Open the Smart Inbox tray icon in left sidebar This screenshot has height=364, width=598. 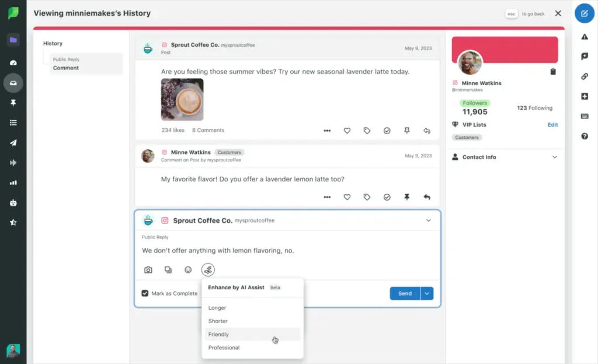(x=13, y=83)
